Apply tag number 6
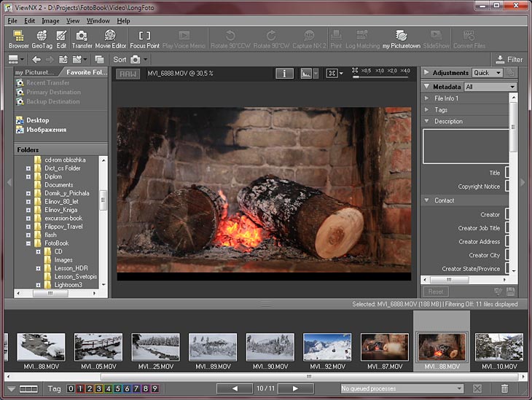Image resolution: width=532 pixels, height=400 pixels. (127, 388)
